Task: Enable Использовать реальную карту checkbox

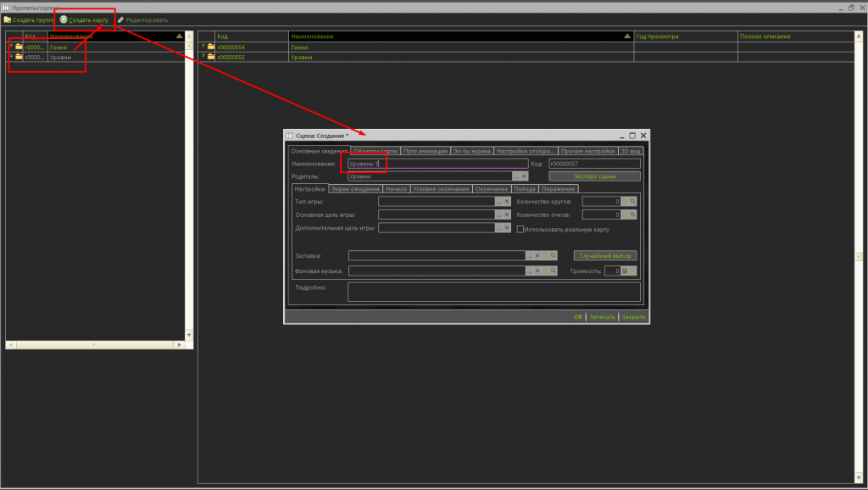Action: 520,229
